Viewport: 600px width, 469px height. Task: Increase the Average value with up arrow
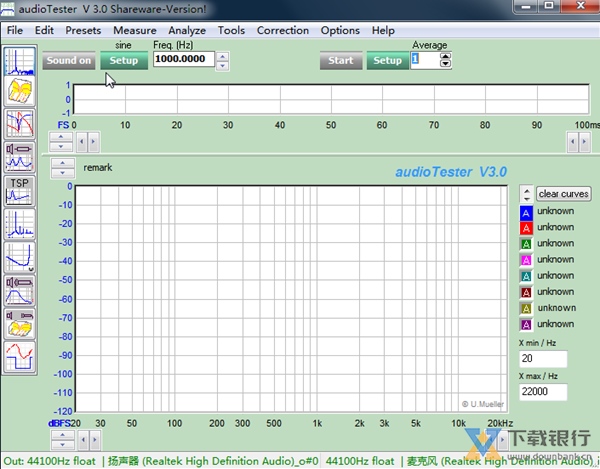445,56
